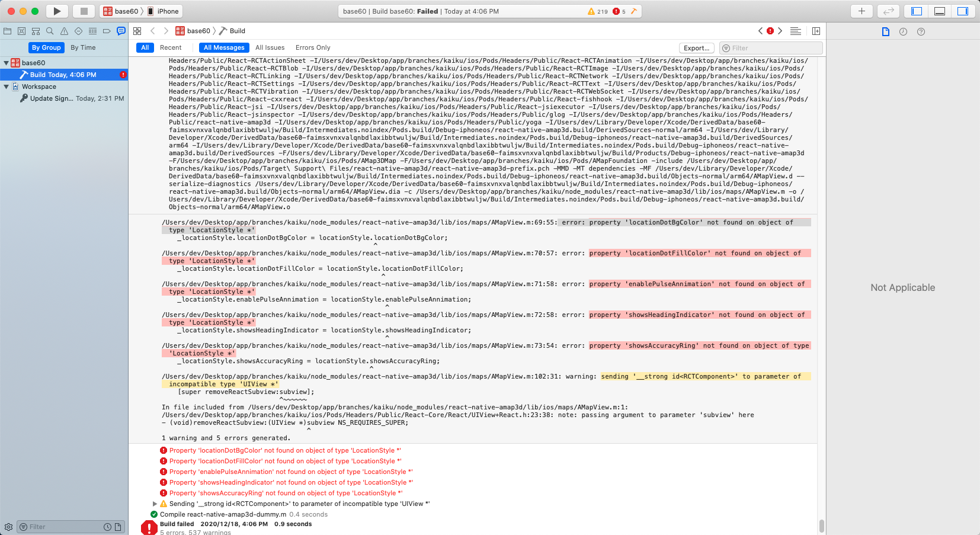
Task: Open the Debug navigator
Action: (92, 31)
